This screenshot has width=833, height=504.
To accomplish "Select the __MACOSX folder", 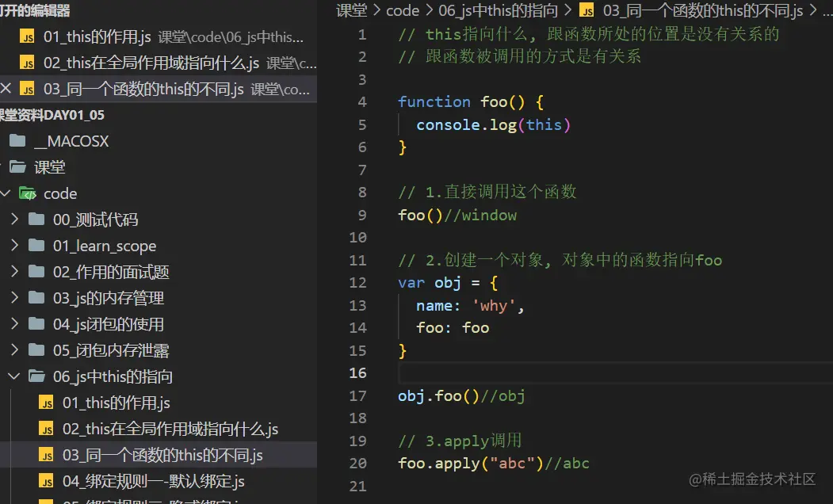I will [x=71, y=141].
